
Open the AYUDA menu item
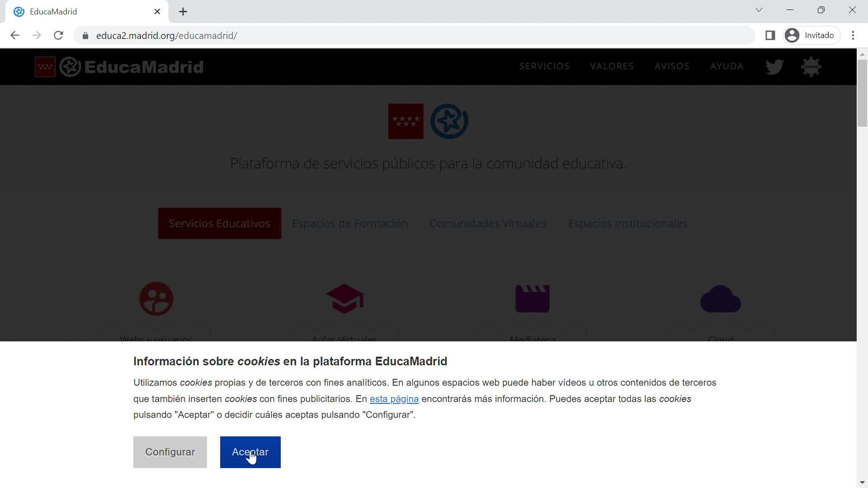tap(726, 66)
